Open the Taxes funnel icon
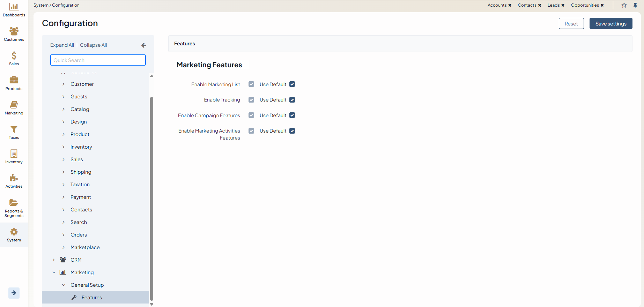This screenshot has height=307, width=644. (14, 129)
